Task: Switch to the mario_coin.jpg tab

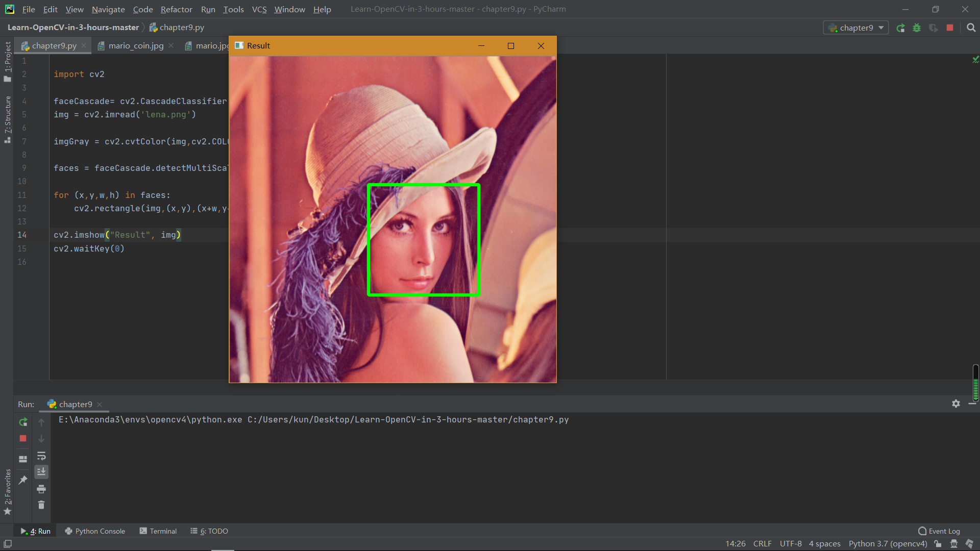Action: click(x=134, y=45)
